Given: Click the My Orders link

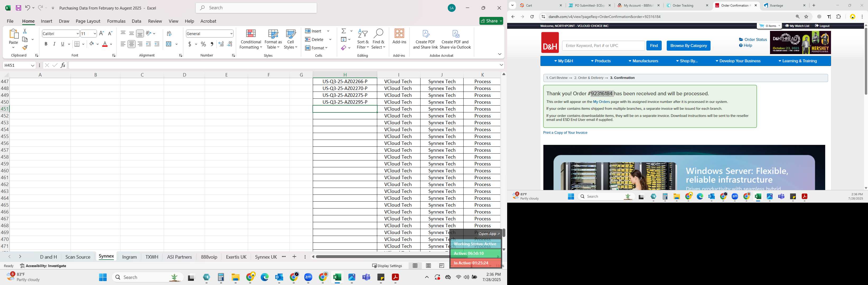Looking at the screenshot, I should coord(601,102).
